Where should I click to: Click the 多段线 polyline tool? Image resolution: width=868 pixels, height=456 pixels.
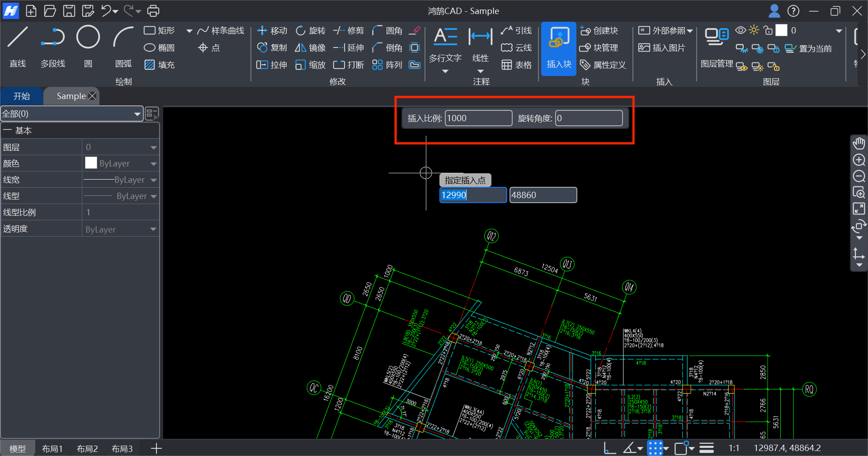click(53, 46)
